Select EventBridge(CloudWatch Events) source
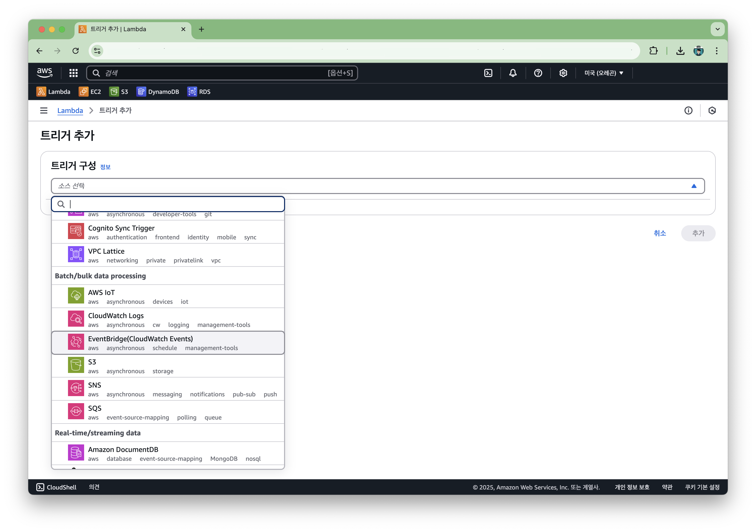 168,343
